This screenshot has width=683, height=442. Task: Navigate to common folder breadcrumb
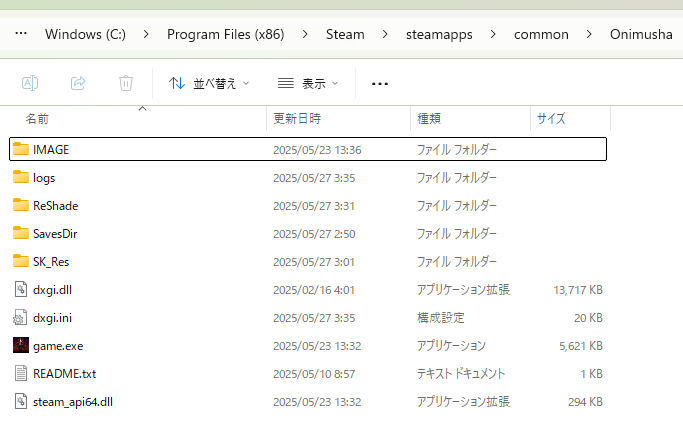(x=541, y=34)
